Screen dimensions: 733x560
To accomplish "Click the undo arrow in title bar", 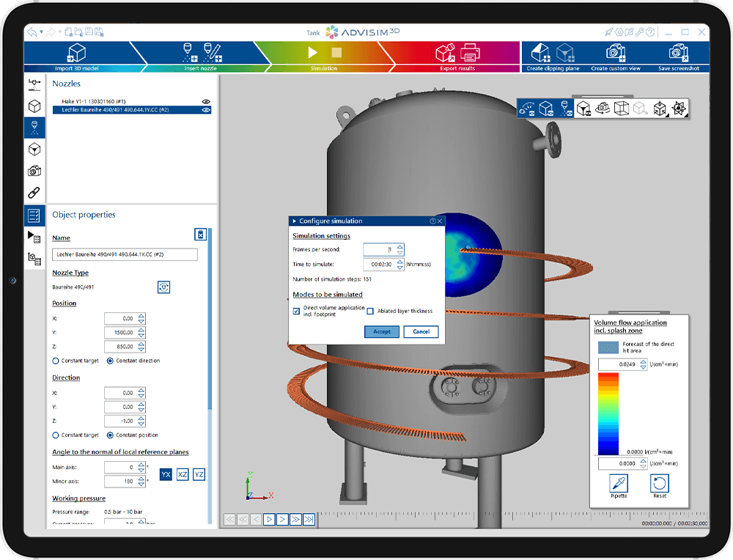I will [x=32, y=32].
